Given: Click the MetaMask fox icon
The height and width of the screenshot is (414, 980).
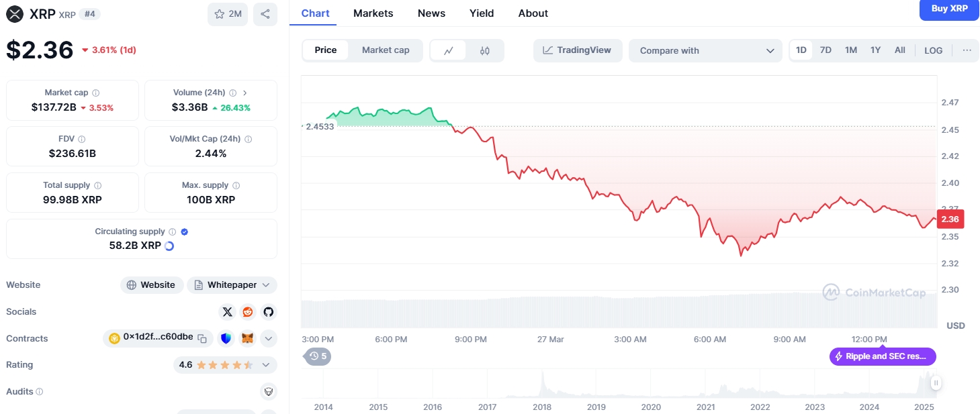Looking at the screenshot, I should 248,339.
